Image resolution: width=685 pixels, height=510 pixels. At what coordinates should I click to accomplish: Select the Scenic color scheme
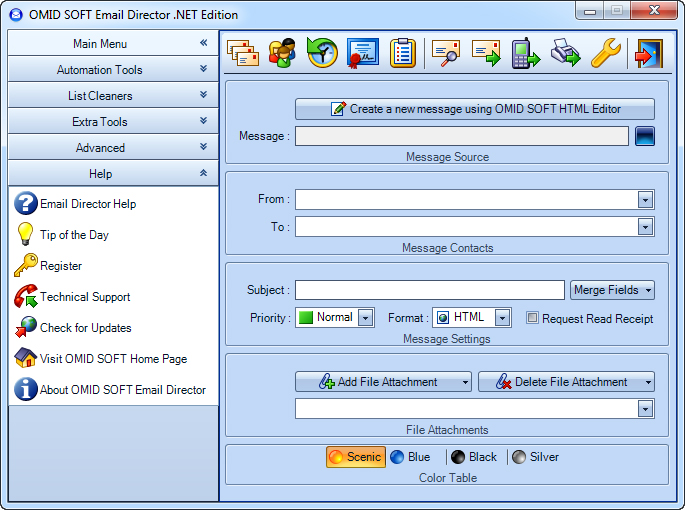[x=356, y=457]
